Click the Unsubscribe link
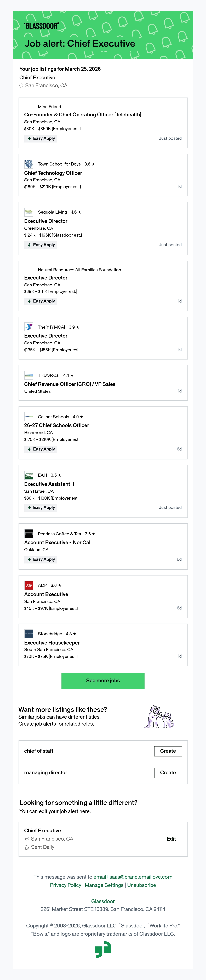The width and height of the screenshot is (206, 980). click(x=141, y=885)
